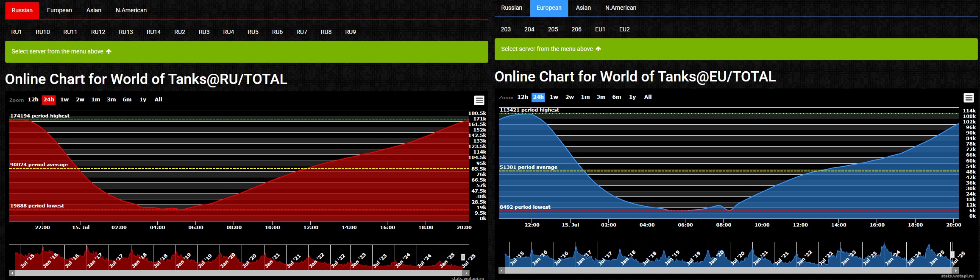This screenshot has width=980, height=280.
Task: Open the RU13 server link
Action: coord(126,32)
